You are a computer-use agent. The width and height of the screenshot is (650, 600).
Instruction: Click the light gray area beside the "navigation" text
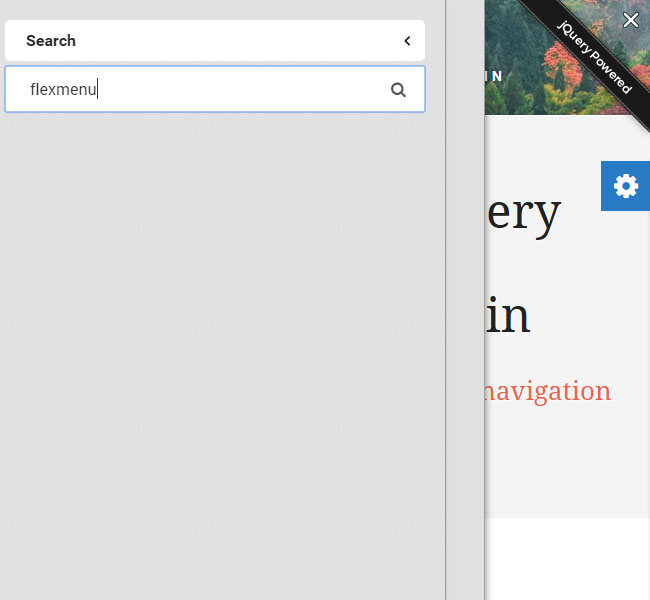point(560,460)
